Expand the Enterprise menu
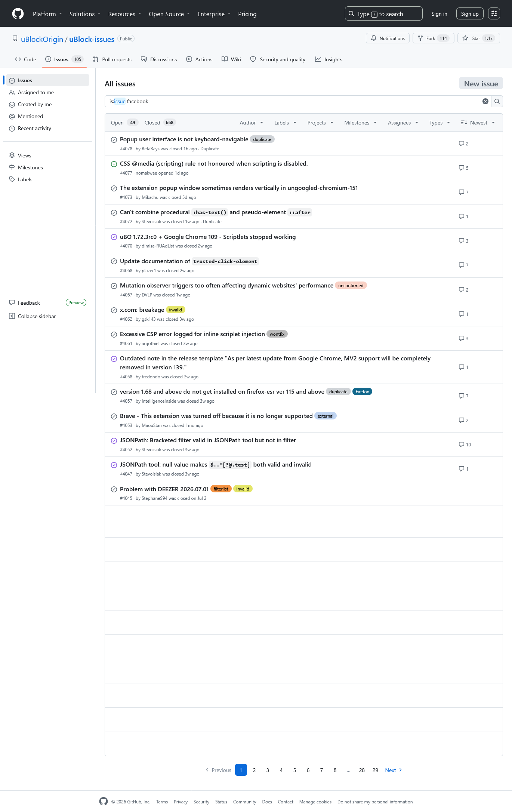512x812 pixels. click(214, 14)
